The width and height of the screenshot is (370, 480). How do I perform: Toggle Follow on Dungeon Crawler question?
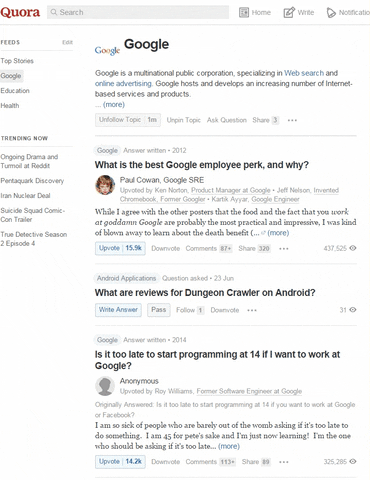click(190, 310)
